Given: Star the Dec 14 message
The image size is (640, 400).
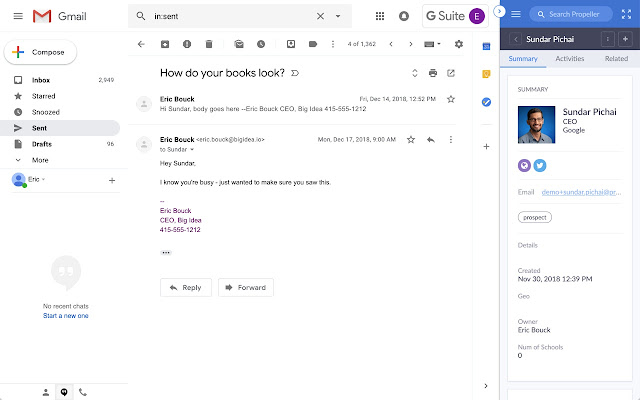Looking at the screenshot, I should 451,99.
